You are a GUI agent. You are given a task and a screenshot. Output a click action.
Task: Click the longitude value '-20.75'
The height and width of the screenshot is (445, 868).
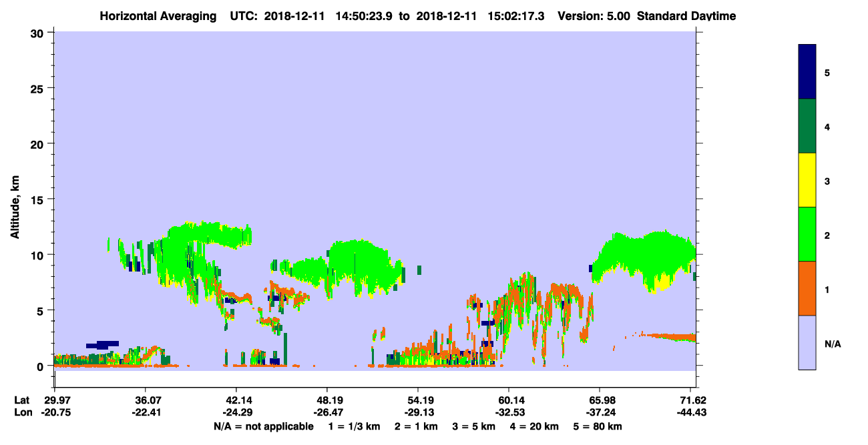point(55,412)
